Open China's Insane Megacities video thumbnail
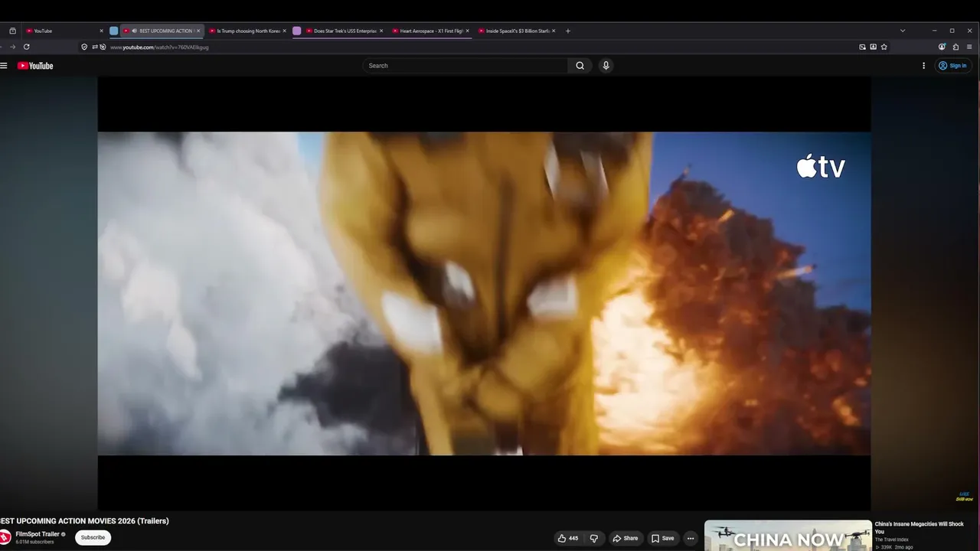 (x=788, y=536)
